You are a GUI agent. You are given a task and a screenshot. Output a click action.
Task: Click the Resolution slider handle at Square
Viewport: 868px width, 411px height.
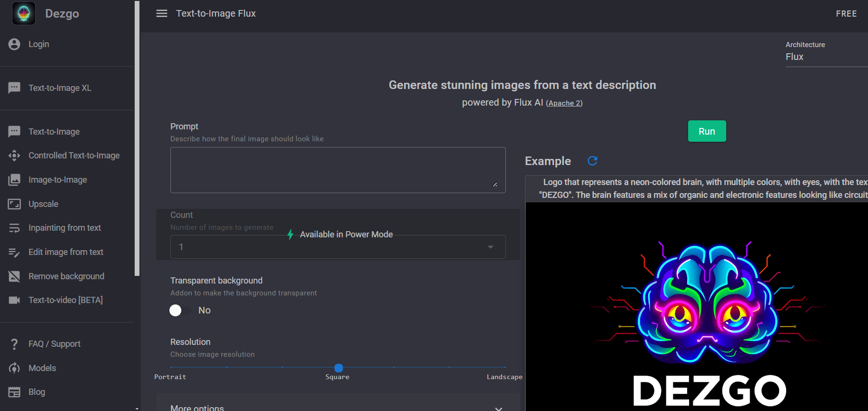(x=339, y=368)
